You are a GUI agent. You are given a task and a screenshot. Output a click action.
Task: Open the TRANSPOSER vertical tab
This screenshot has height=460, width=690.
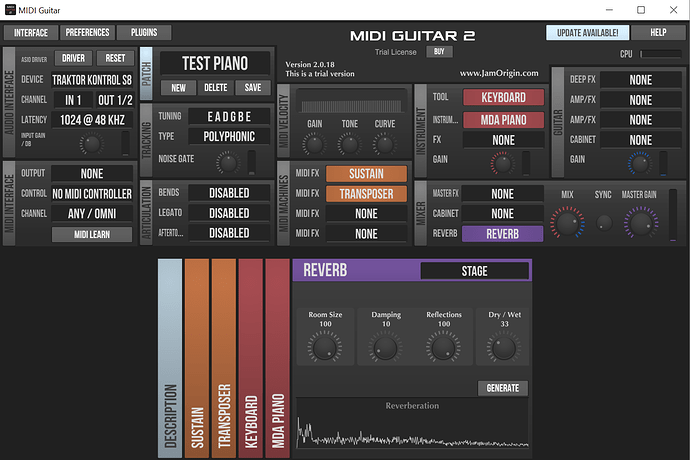click(224, 358)
